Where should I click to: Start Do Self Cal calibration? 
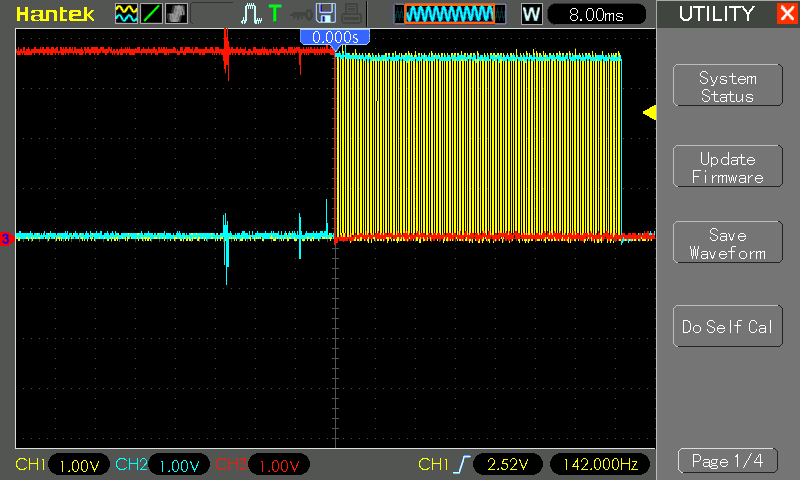tap(727, 327)
